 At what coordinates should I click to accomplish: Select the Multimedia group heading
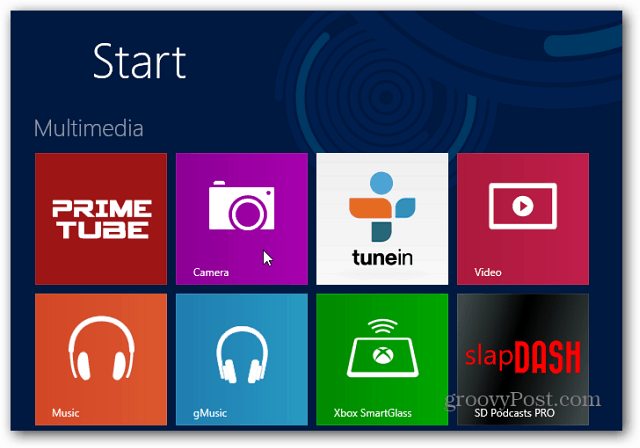pos(89,128)
